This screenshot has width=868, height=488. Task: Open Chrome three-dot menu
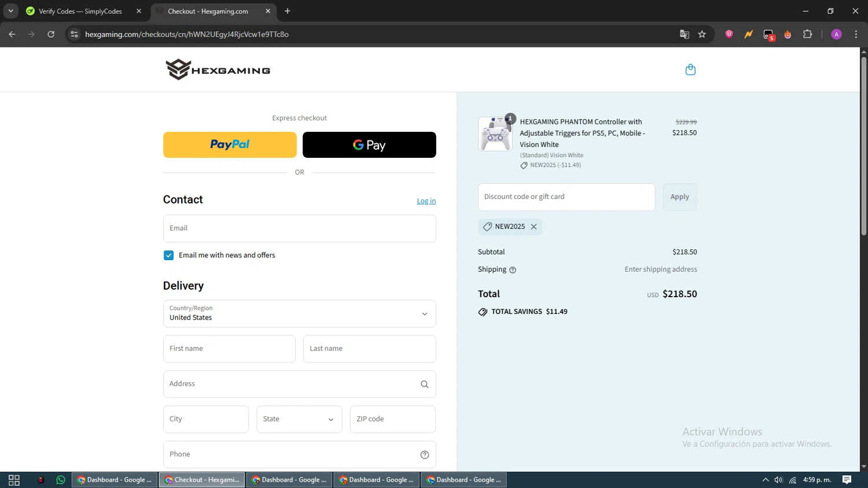coord(856,34)
